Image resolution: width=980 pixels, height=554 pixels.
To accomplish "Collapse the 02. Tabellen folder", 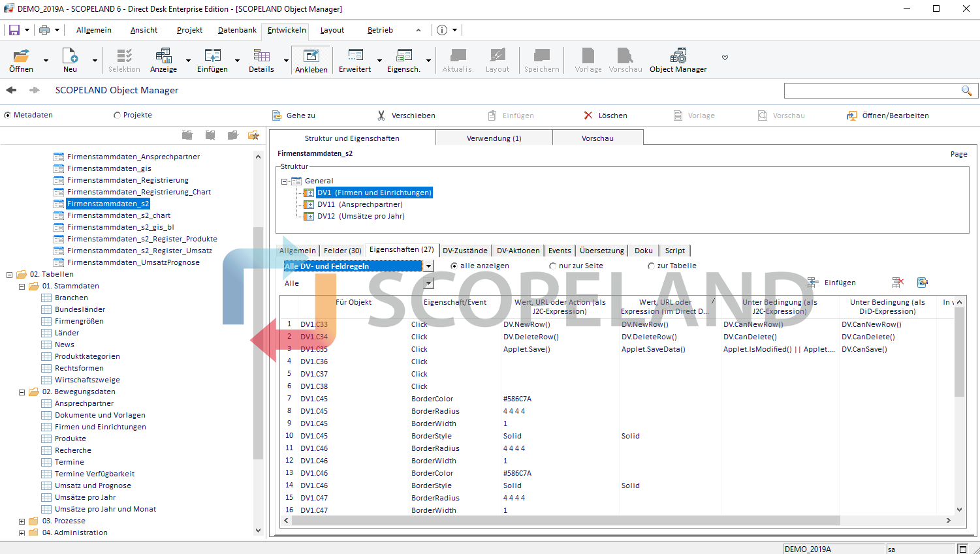I will (x=9, y=275).
